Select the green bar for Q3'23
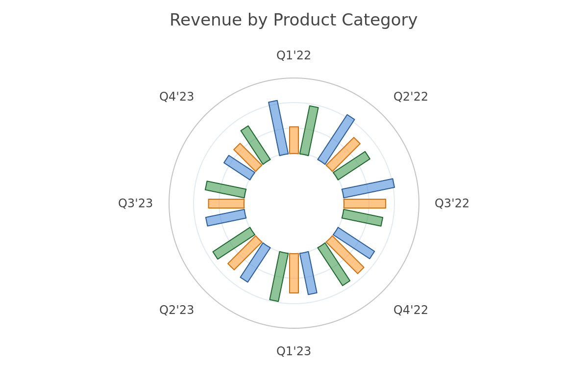The height and width of the screenshot is (368, 588). click(x=225, y=189)
